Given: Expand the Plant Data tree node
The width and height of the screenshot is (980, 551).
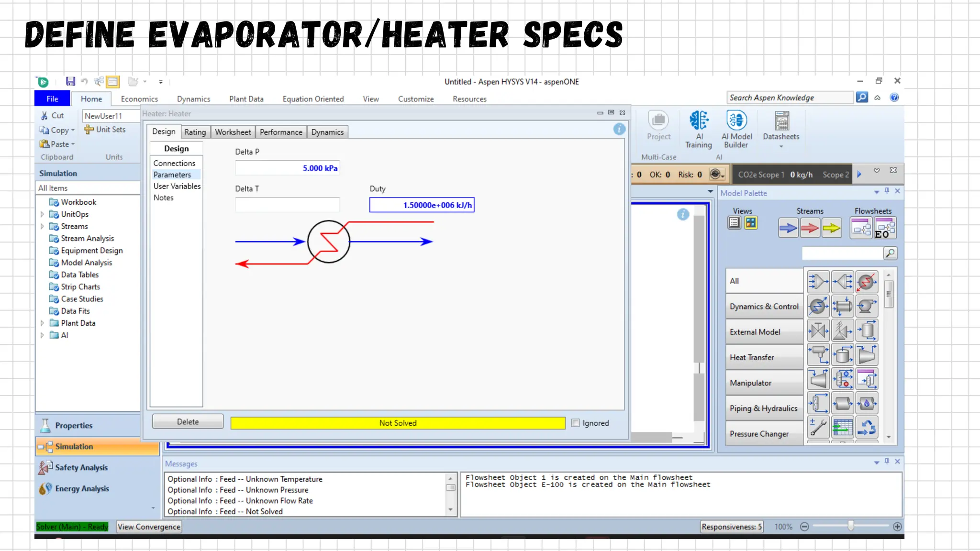Looking at the screenshot, I should pyautogui.click(x=42, y=323).
